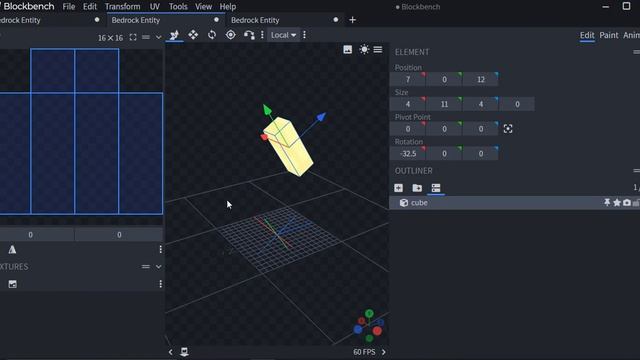Click the Import Texture icon
640x360 pixels.
(x=13, y=284)
